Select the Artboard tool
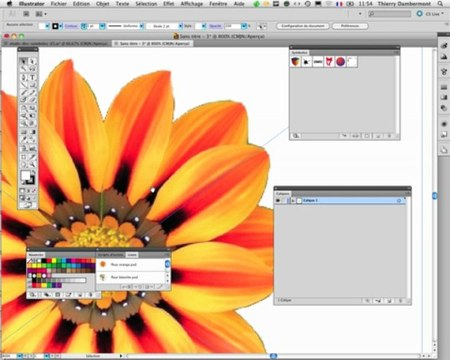 click(x=23, y=157)
